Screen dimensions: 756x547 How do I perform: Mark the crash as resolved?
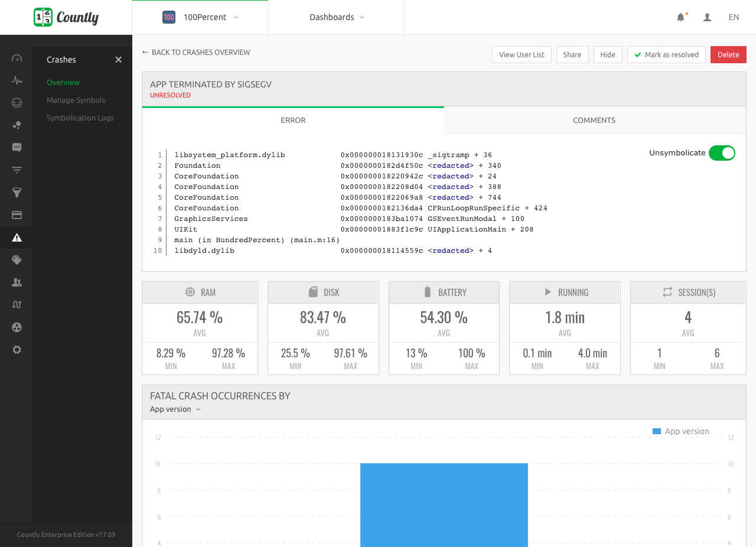[666, 55]
